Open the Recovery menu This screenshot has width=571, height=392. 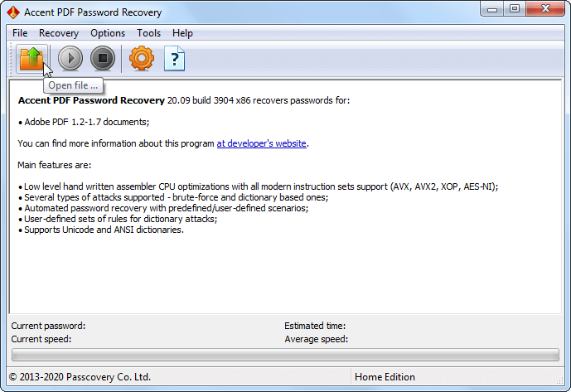[59, 33]
